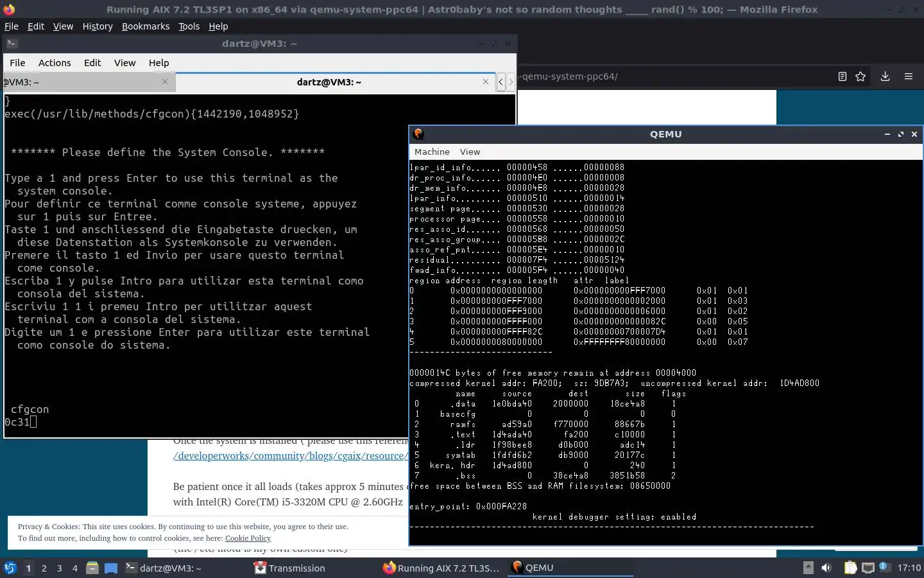The width and height of the screenshot is (924, 578).
Task: Open Firefox reader view icon
Action: [x=843, y=76]
